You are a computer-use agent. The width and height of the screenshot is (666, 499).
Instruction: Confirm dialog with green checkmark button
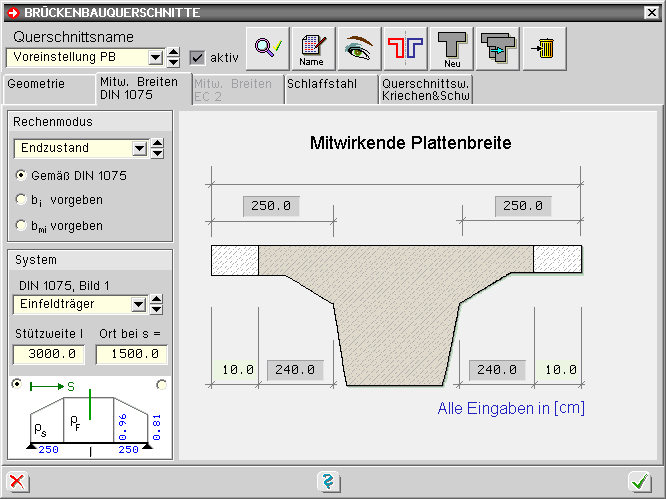pyautogui.click(x=640, y=482)
